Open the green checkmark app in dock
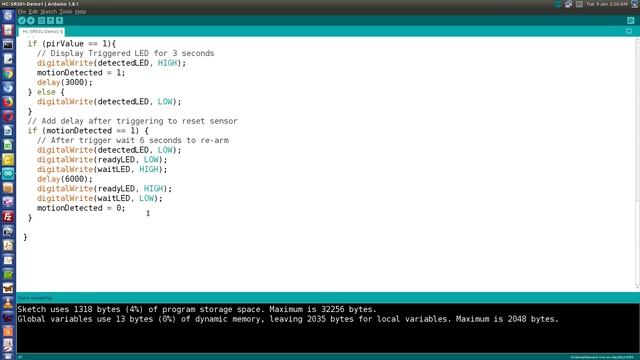 8,274
